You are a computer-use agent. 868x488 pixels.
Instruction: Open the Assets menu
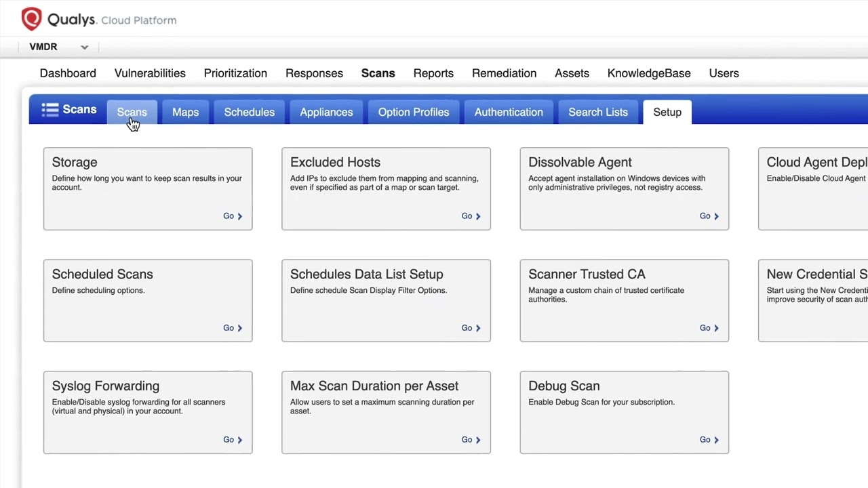(572, 73)
